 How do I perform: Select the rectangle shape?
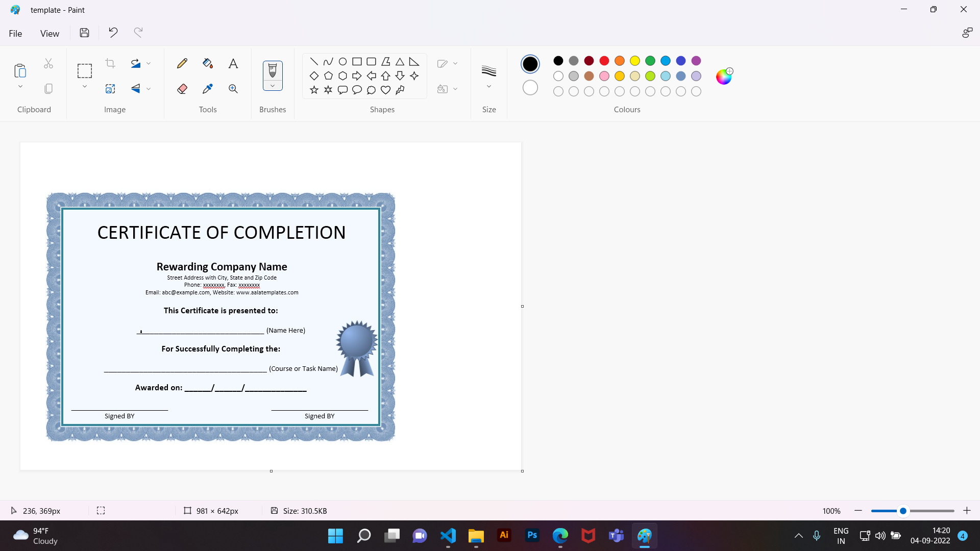coord(357,61)
